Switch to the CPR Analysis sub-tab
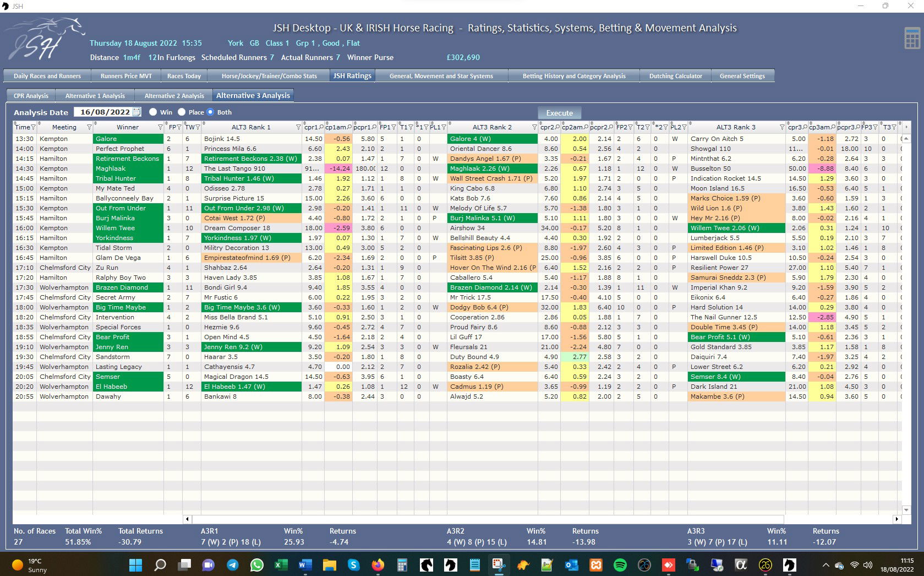The width and height of the screenshot is (924, 576). click(x=31, y=96)
